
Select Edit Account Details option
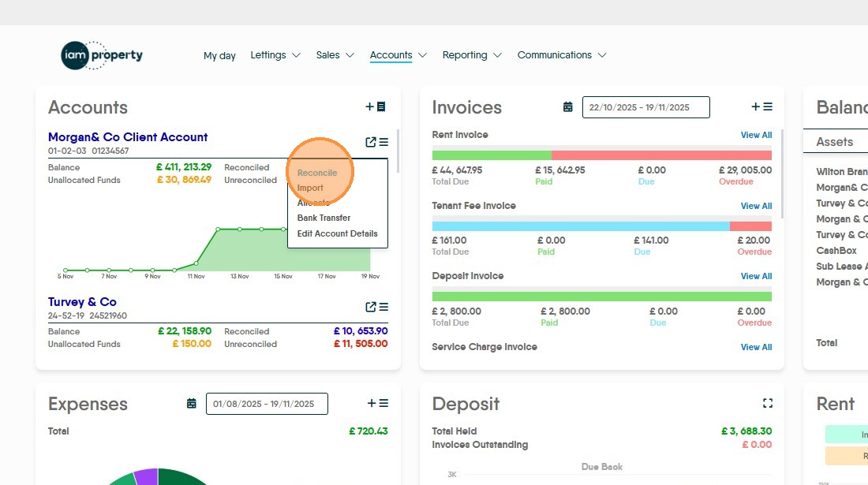tap(337, 233)
